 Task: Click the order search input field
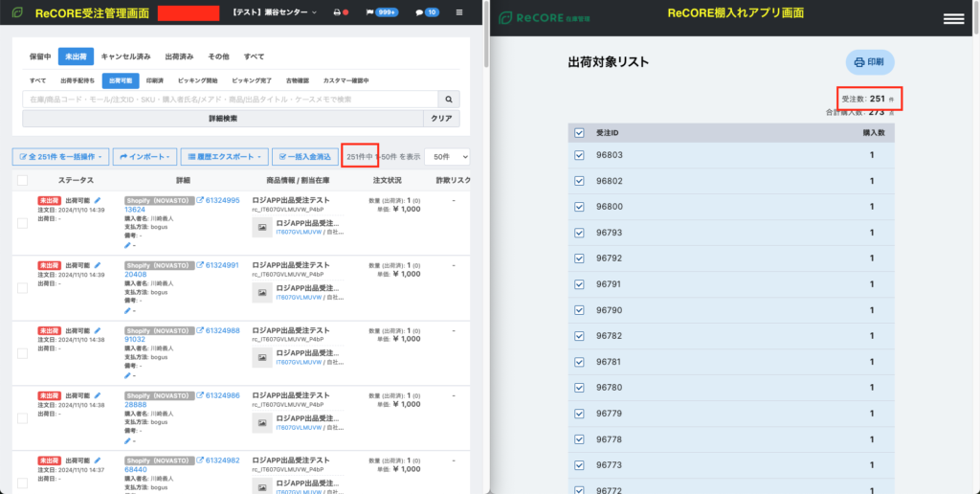(x=230, y=99)
